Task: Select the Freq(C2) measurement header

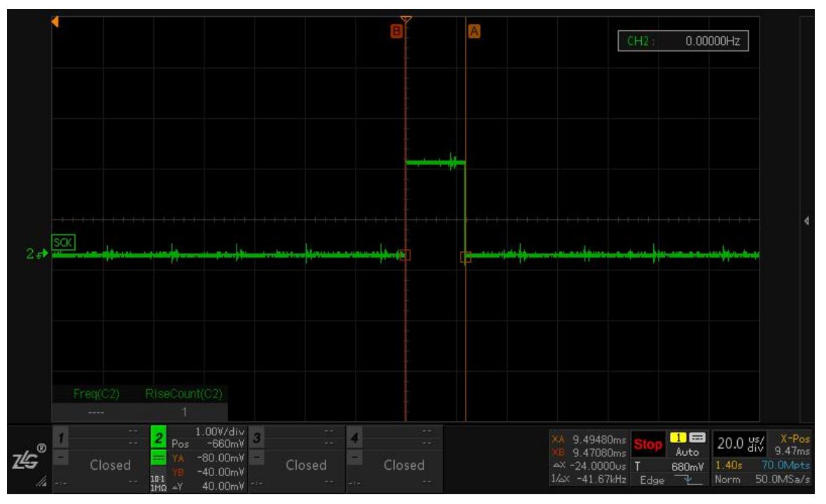Action: [97, 393]
